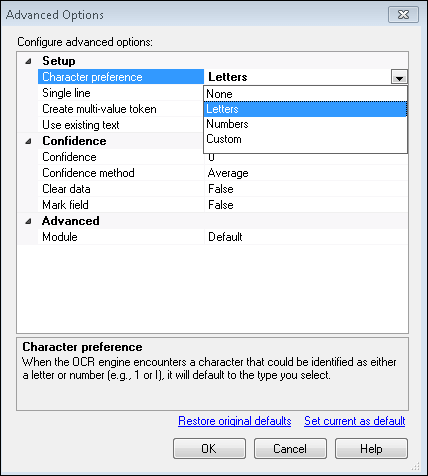The image size is (428, 476).
Task: Click the Confidence method value Average
Action: 228,173
